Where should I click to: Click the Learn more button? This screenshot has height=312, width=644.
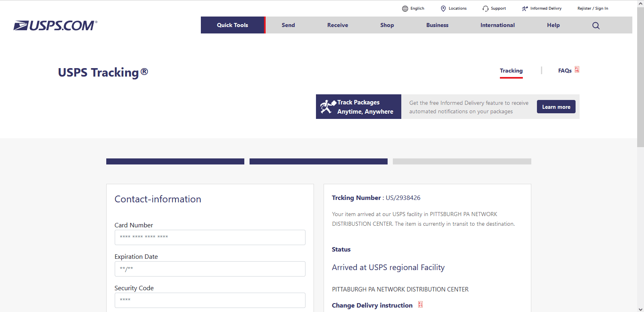(x=556, y=107)
